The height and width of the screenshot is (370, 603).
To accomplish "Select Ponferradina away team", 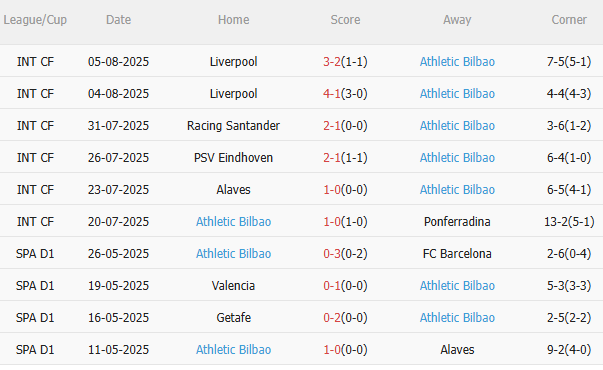I will (457, 222).
